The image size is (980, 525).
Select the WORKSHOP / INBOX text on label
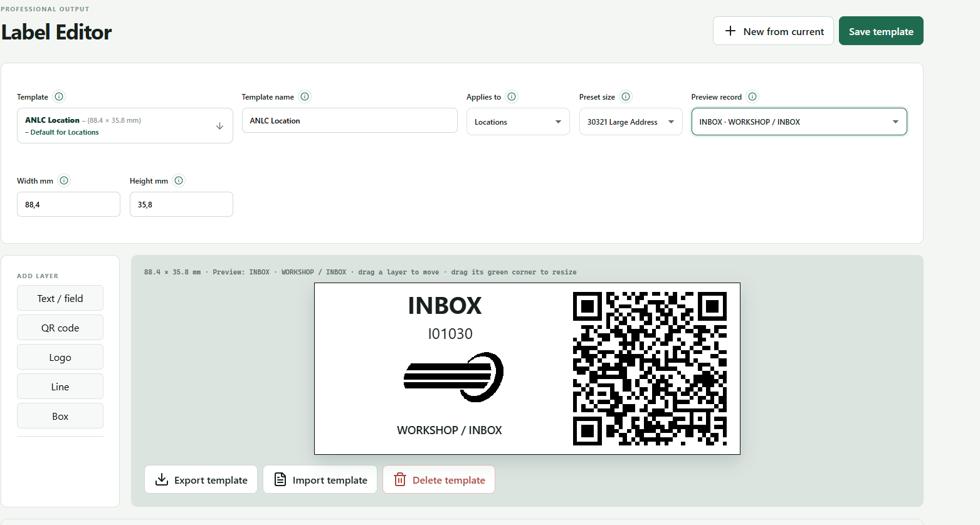pos(450,430)
